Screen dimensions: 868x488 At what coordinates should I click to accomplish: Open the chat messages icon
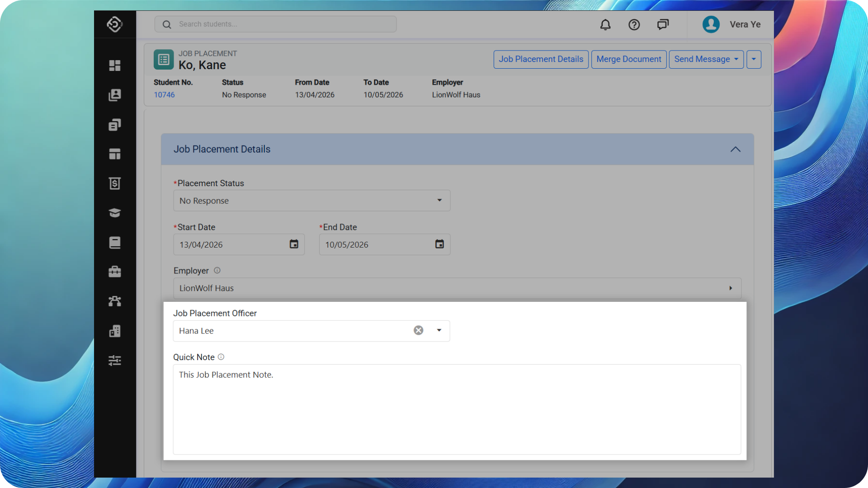(663, 24)
